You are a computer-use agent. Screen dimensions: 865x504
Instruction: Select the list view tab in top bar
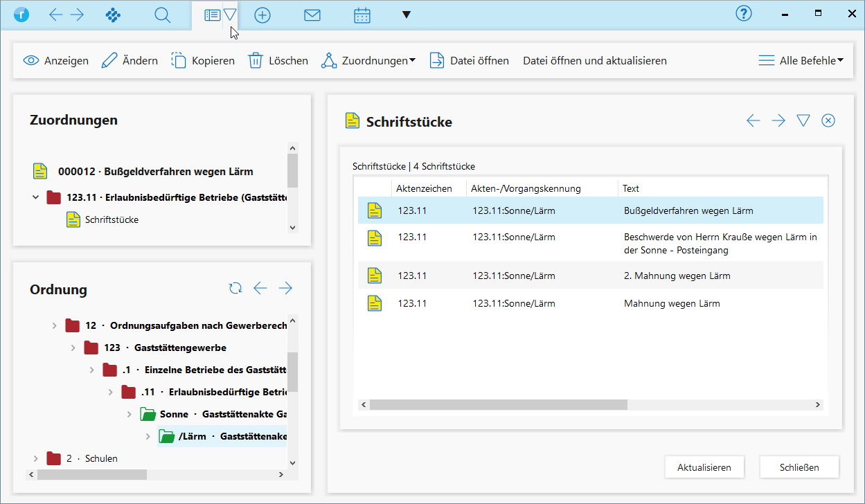(213, 15)
